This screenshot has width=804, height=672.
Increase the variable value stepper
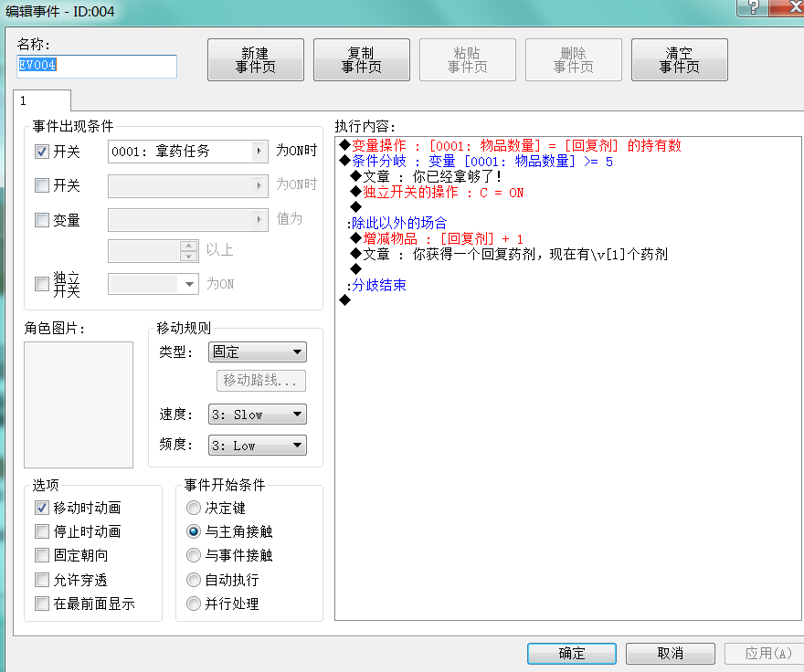tap(189, 246)
